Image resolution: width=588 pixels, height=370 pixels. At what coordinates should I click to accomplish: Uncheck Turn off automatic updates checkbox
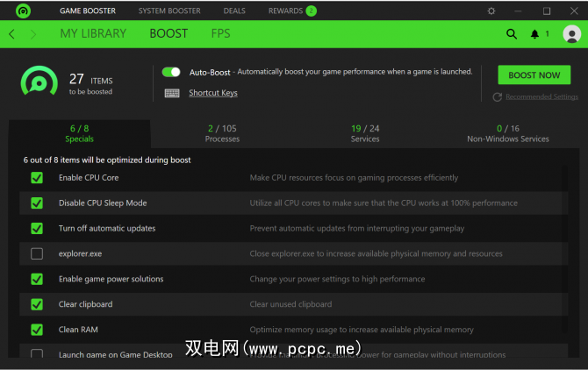tap(37, 228)
